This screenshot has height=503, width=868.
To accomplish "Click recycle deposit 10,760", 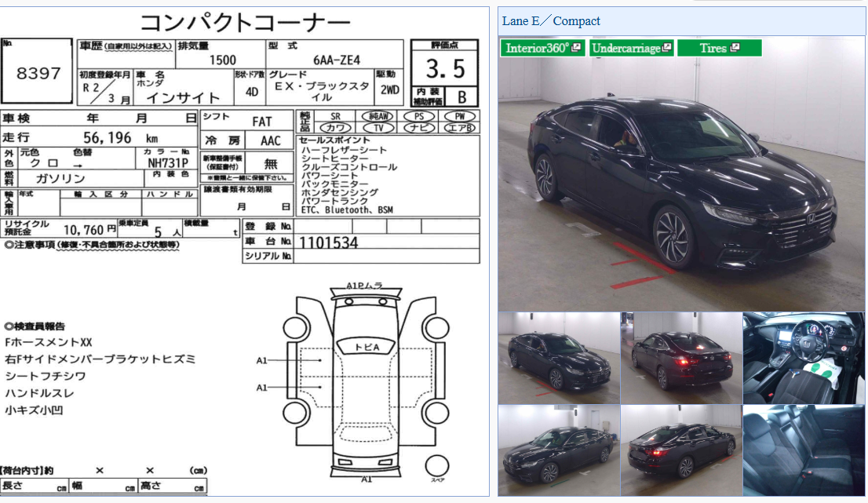I will click(x=83, y=230).
